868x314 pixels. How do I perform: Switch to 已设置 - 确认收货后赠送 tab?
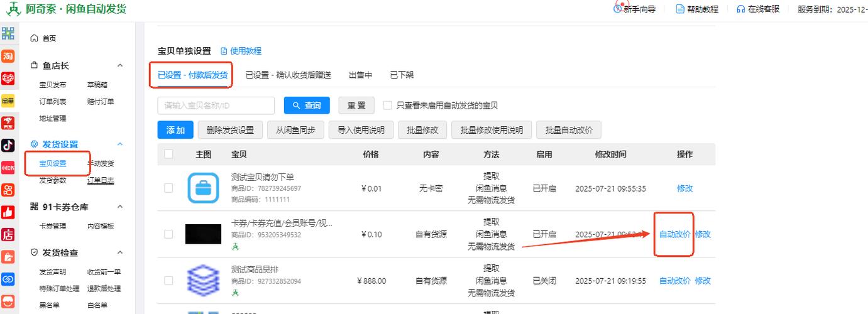click(288, 75)
